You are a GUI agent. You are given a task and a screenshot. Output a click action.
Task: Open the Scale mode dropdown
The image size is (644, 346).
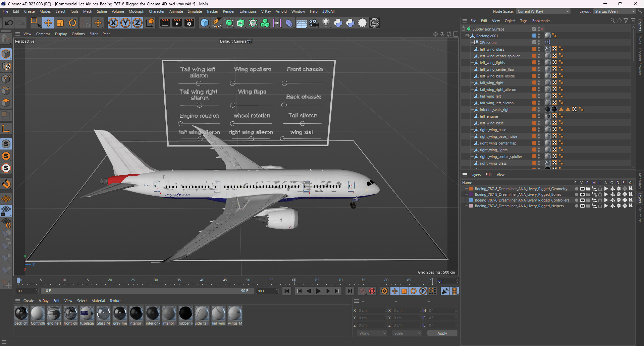tap(407, 333)
